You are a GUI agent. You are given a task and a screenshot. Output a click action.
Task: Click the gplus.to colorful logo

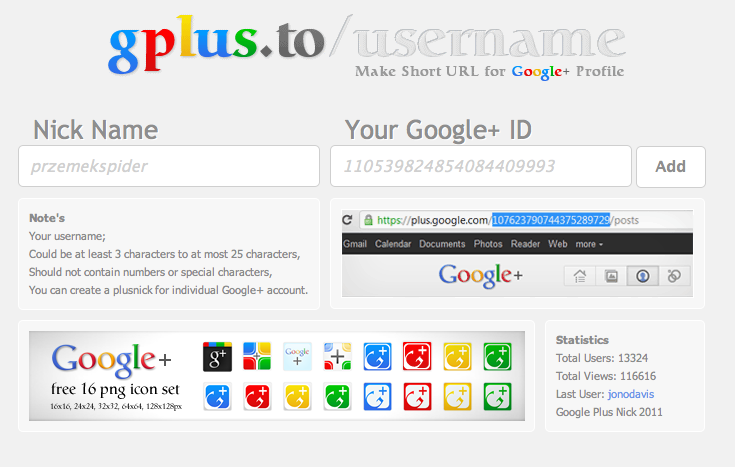[216, 43]
